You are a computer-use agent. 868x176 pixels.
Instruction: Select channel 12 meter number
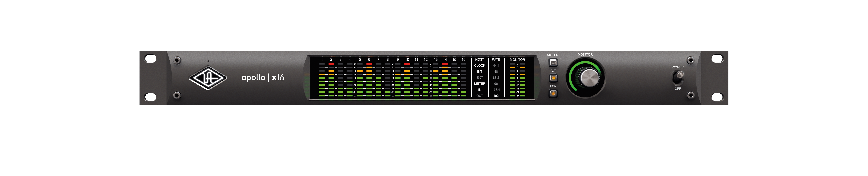point(426,59)
